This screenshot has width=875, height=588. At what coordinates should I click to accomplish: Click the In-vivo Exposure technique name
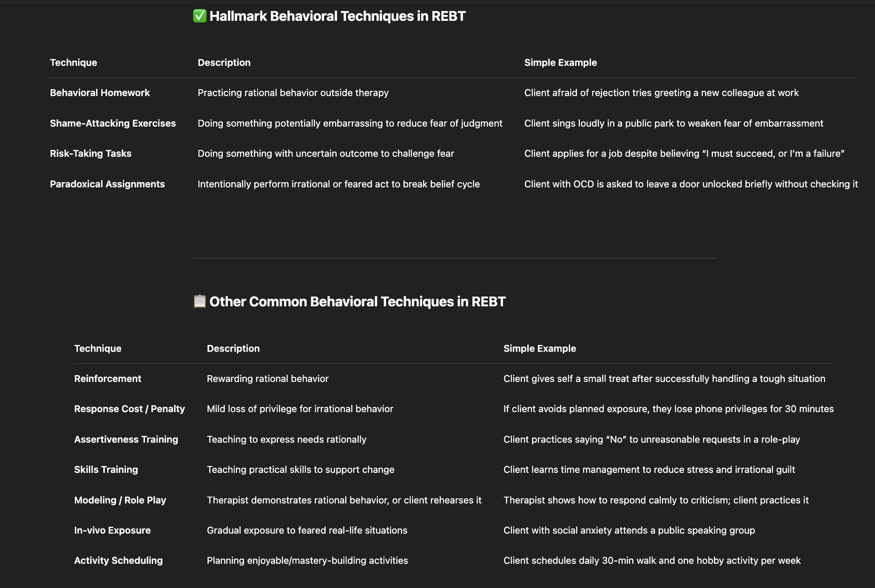pos(112,530)
